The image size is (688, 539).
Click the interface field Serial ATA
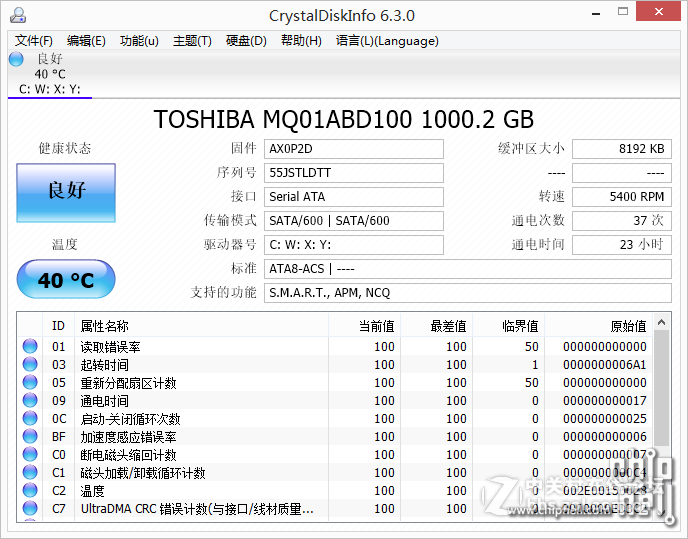point(353,197)
